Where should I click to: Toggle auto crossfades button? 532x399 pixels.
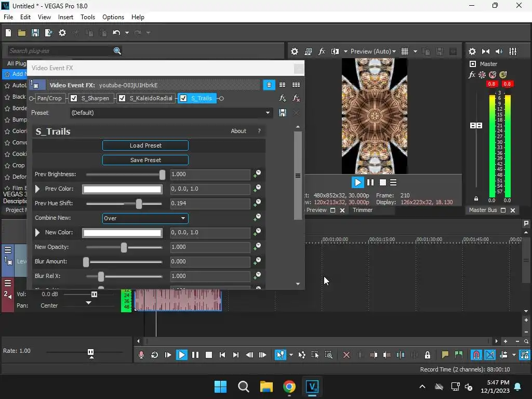tap(490, 355)
